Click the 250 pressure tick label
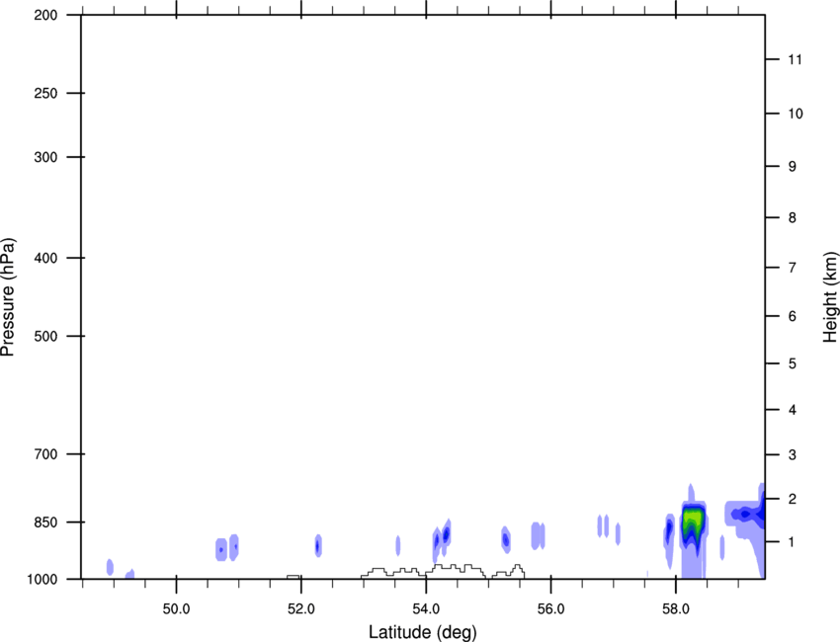Viewport: 840px width, 642px height. [x=45, y=93]
